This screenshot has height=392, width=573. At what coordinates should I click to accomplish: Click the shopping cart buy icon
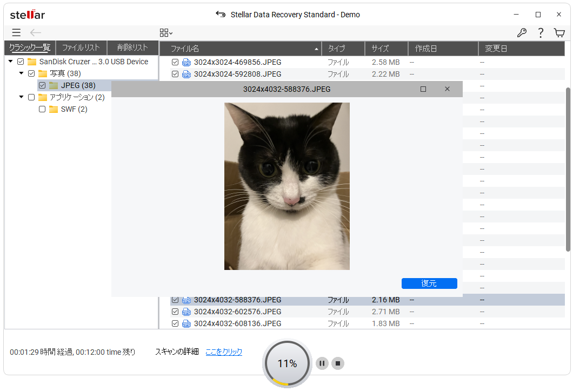click(x=559, y=33)
